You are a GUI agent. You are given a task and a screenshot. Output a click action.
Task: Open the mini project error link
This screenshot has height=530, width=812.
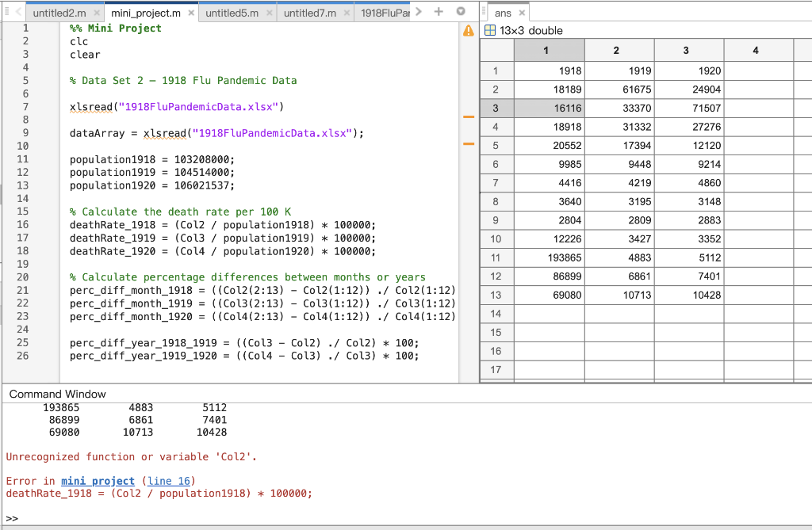(97, 481)
